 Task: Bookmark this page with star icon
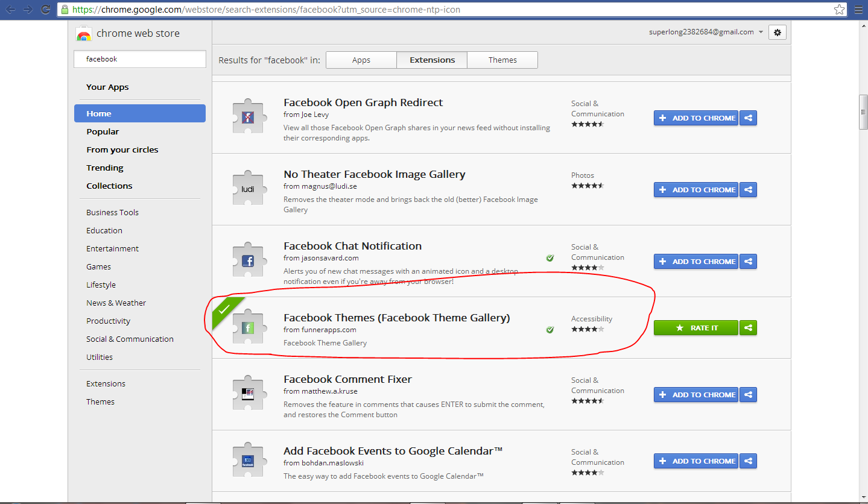(839, 9)
